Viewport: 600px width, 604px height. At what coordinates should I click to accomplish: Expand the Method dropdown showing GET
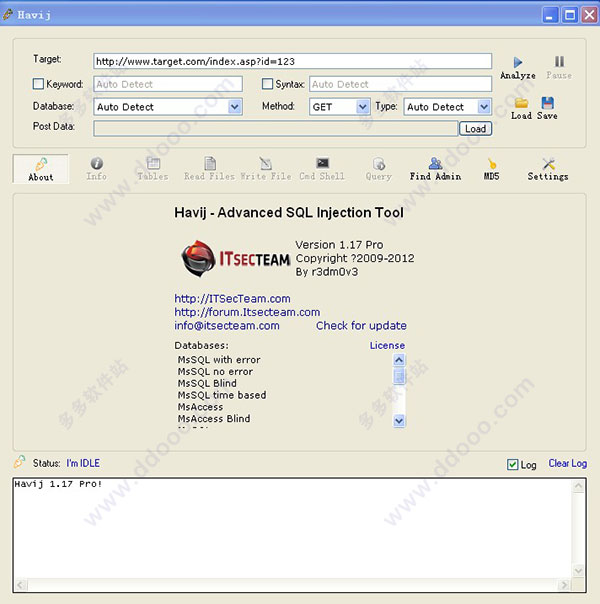pyautogui.click(x=362, y=107)
